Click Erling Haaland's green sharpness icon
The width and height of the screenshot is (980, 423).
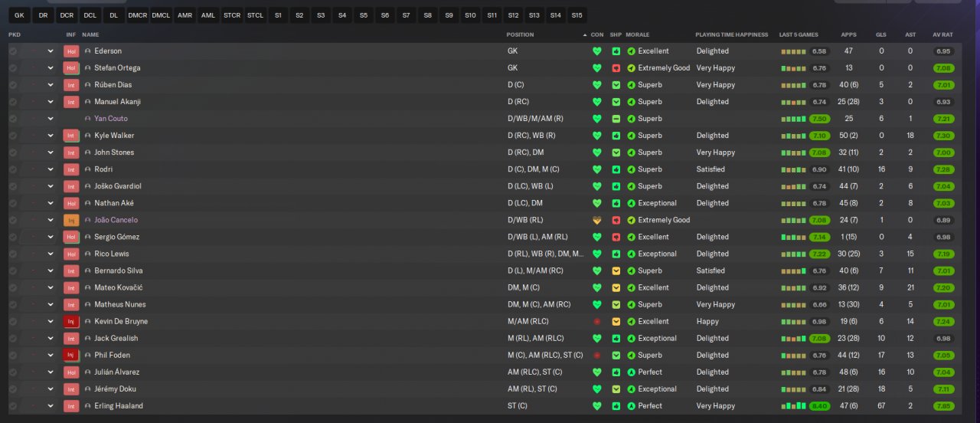pyautogui.click(x=616, y=405)
